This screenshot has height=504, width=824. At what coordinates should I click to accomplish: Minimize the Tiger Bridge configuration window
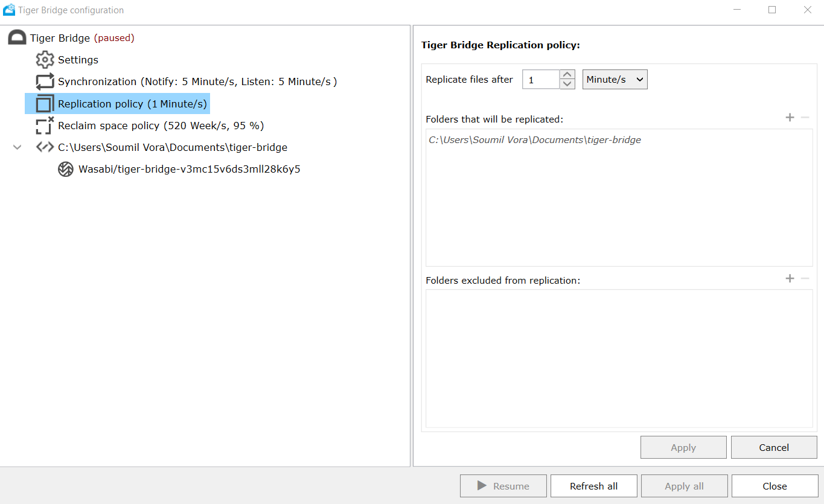(737, 10)
